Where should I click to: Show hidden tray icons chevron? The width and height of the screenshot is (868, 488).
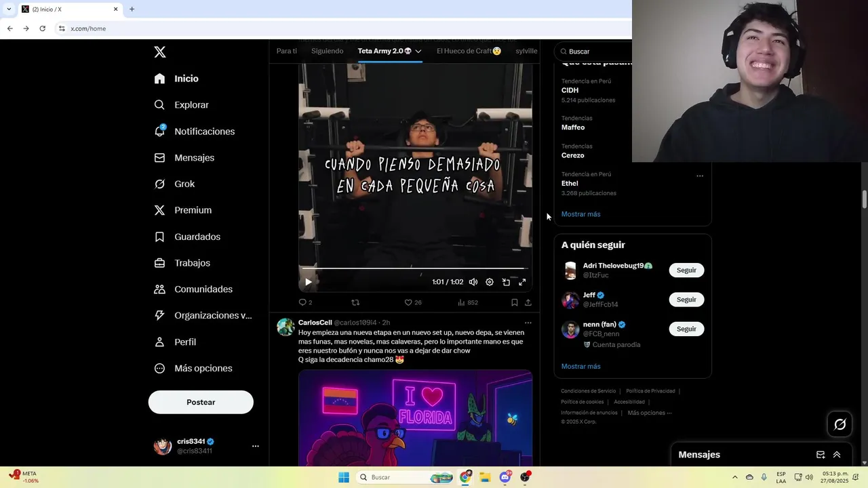[x=734, y=477]
